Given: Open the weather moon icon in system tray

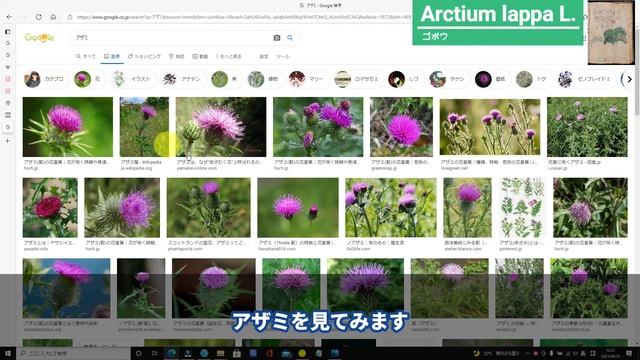Looking at the screenshot, I should click(476, 353).
